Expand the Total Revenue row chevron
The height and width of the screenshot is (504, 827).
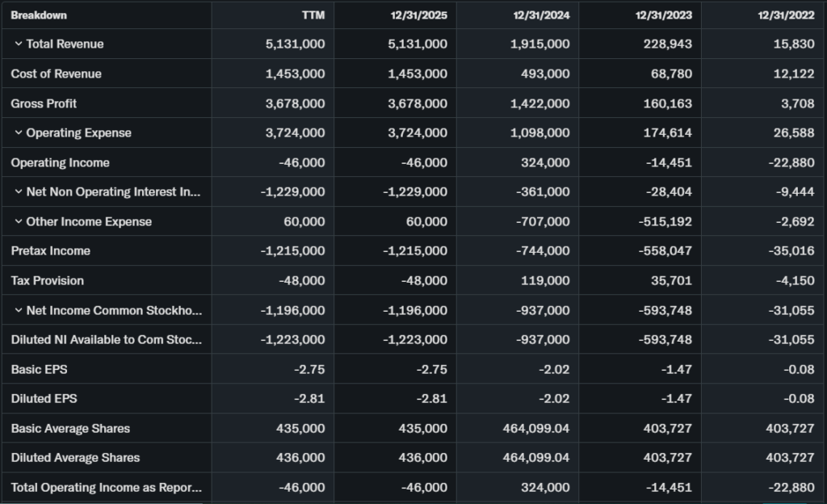[18, 44]
